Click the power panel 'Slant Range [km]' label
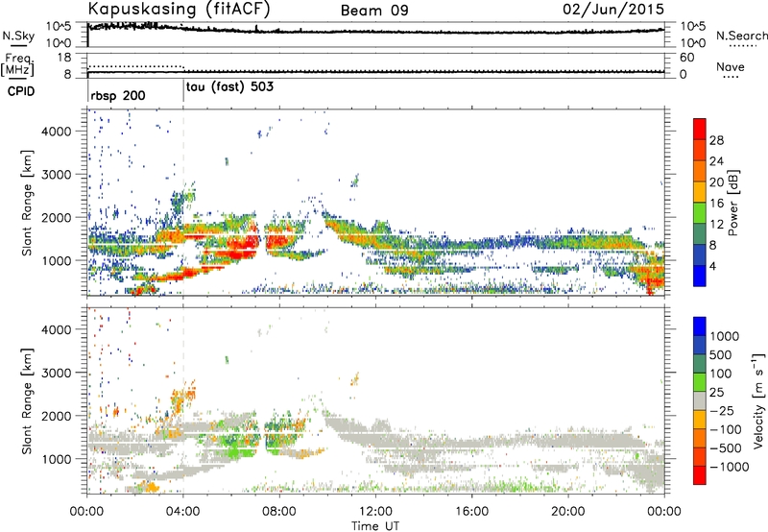Image resolution: width=768 pixels, height=532 pixels. point(27,203)
